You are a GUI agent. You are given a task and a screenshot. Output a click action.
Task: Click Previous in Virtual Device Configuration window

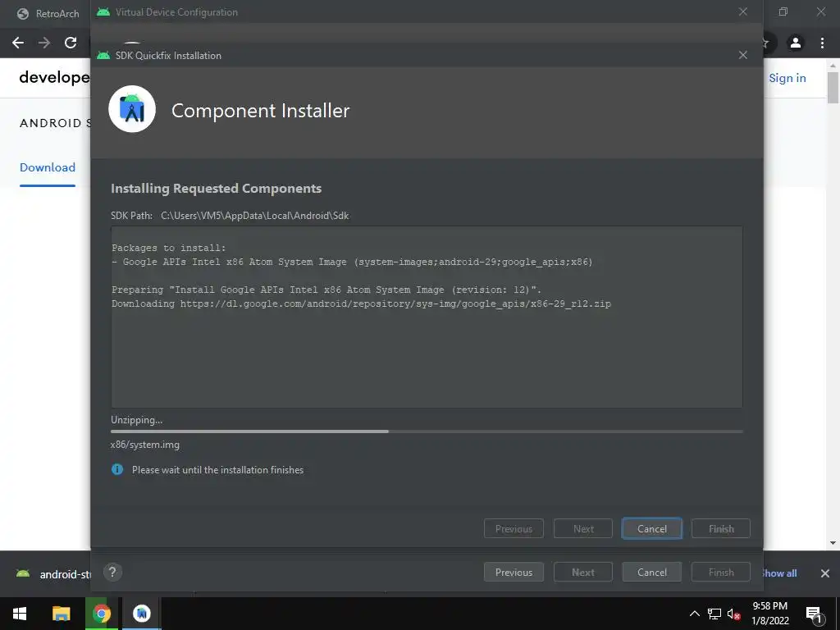tap(514, 572)
